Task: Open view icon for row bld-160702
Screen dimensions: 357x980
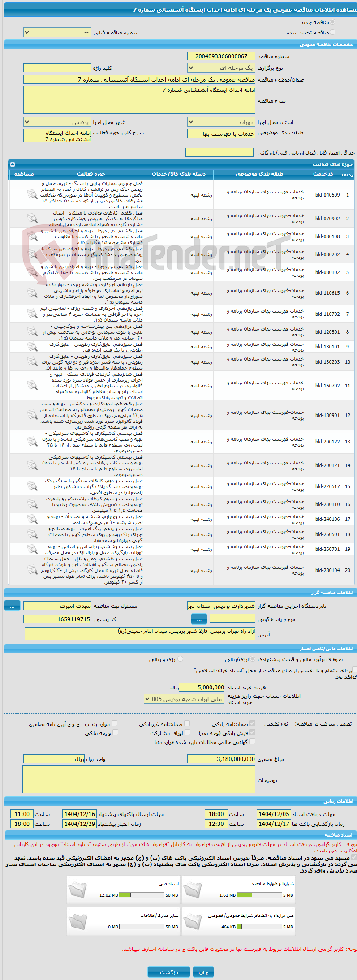Action: pyautogui.click(x=32, y=385)
